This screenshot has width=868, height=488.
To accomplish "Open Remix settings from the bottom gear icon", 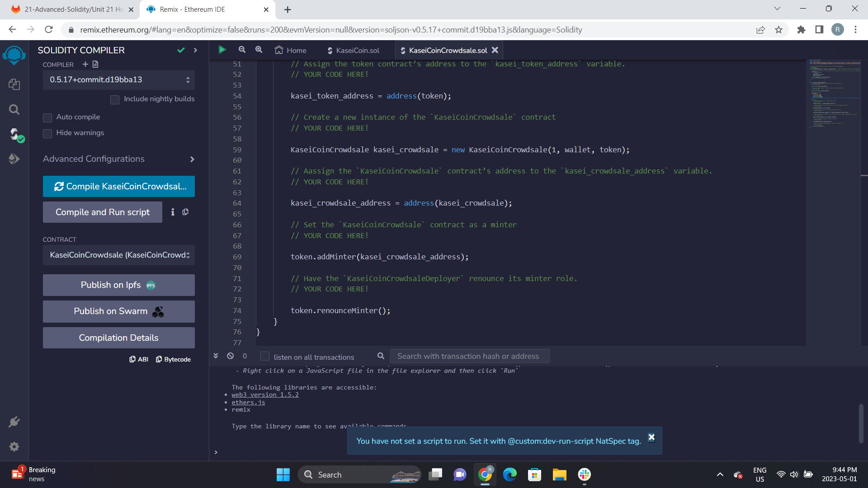I will (x=14, y=446).
